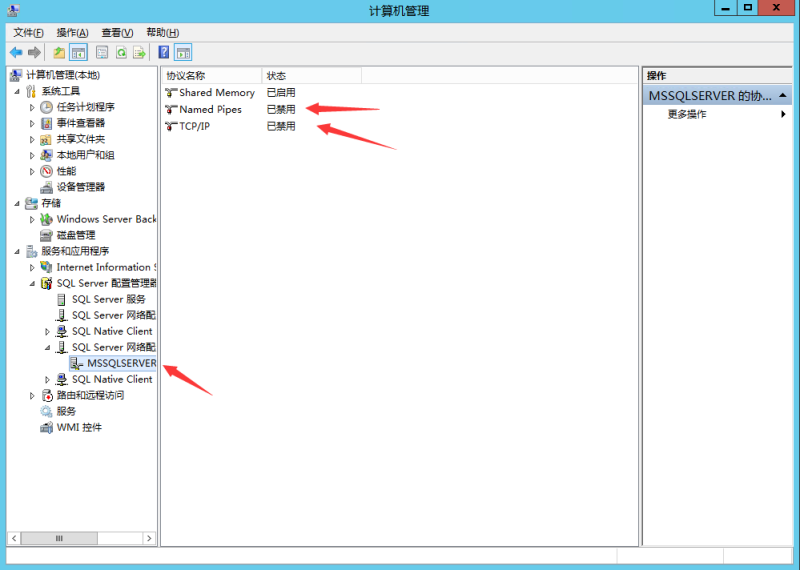
Task: Click the Export list toolbar icon
Action: (x=139, y=52)
